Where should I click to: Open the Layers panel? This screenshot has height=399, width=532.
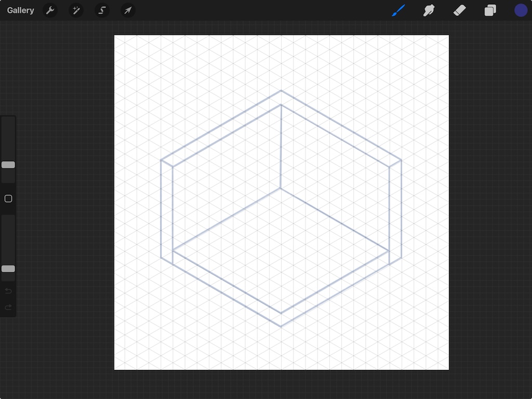click(x=490, y=10)
